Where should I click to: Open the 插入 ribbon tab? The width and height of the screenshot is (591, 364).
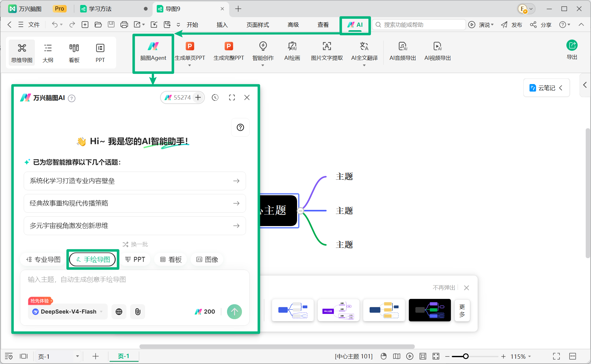click(222, 25)
